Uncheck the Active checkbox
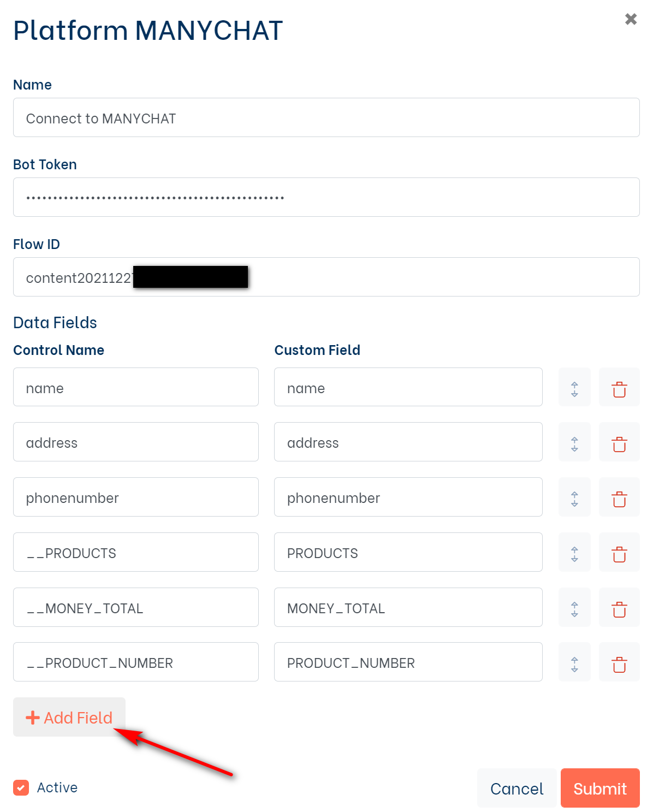The height and width of the screenshot is (812, 653). point(21,787)
